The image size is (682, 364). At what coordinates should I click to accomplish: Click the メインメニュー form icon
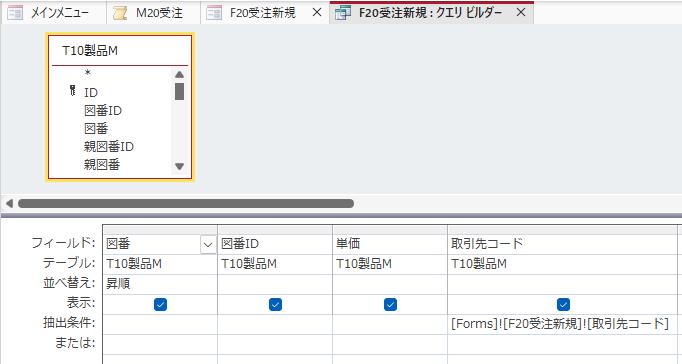click(15, 13)
